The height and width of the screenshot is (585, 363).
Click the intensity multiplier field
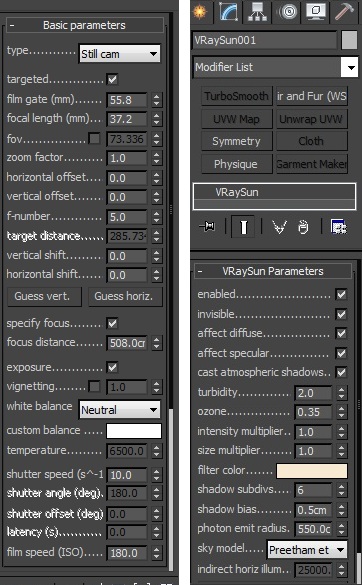click(x=313, y=432)
